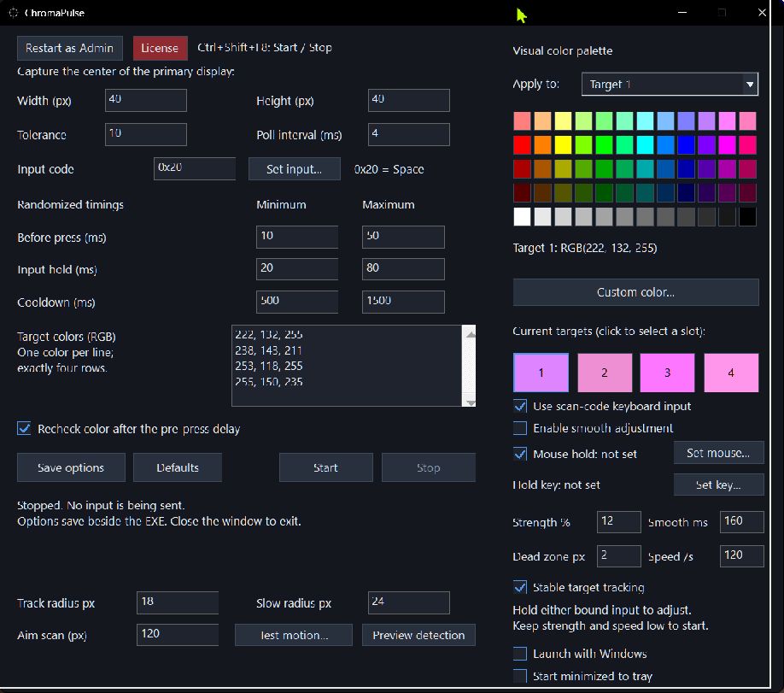Click the Poll interval (ms) field
This screenshot has height=693, width=784.
click(x=408, y=134)
